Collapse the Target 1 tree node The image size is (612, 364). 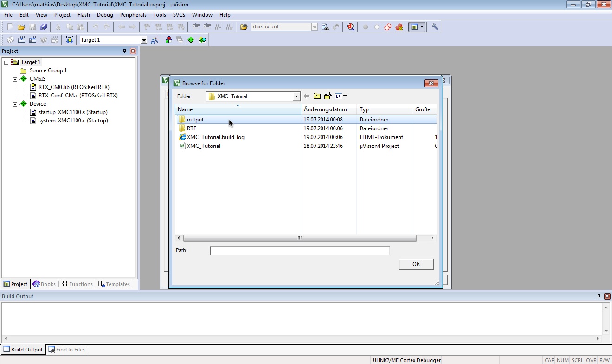pyautogui.click(x=6, y=62)
